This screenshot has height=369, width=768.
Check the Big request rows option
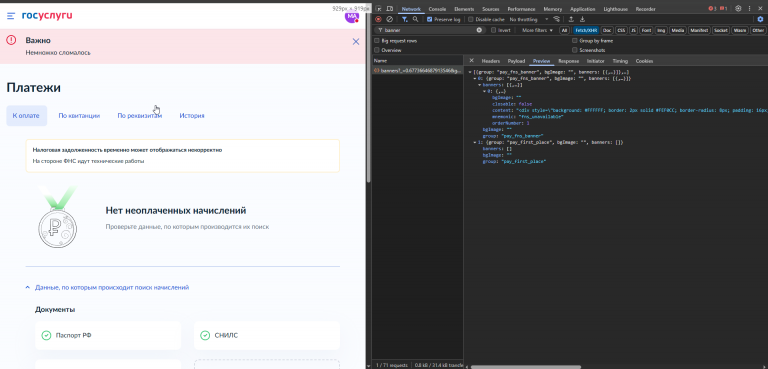point(377,41)
